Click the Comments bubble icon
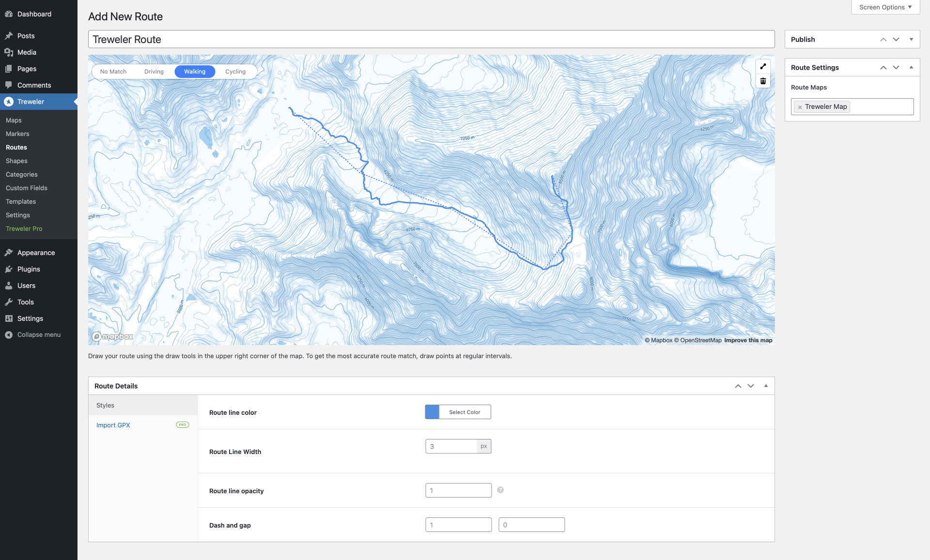Image resolution: width=930 pixels, height=560 pixels. [9, 85]
